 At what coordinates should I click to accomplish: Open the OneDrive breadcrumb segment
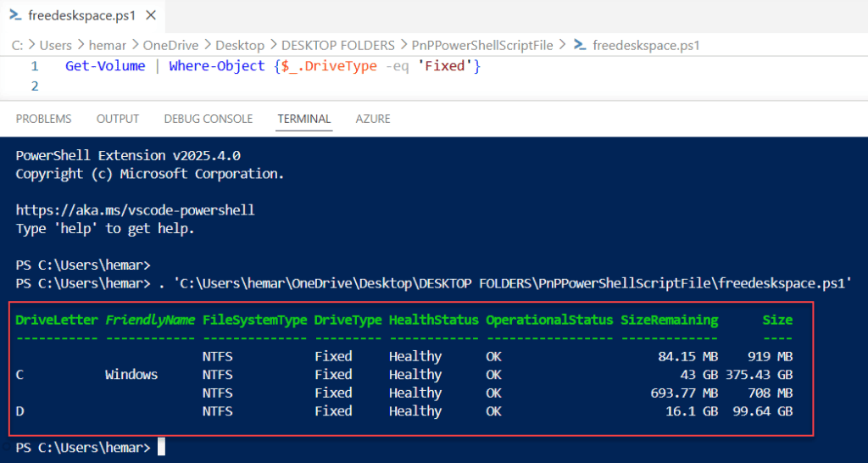170,46
